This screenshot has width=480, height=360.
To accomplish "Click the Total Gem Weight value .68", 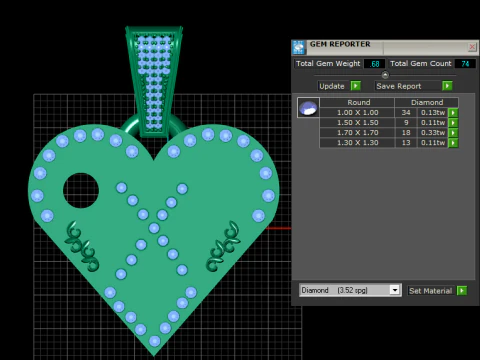I will pyautogui.click(x=375, y=64).
